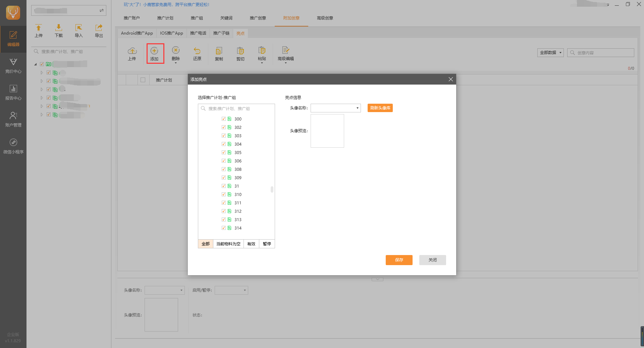Select the 全部 filter tab
Viewport: 644px width, 348px height.
point(206,244)
